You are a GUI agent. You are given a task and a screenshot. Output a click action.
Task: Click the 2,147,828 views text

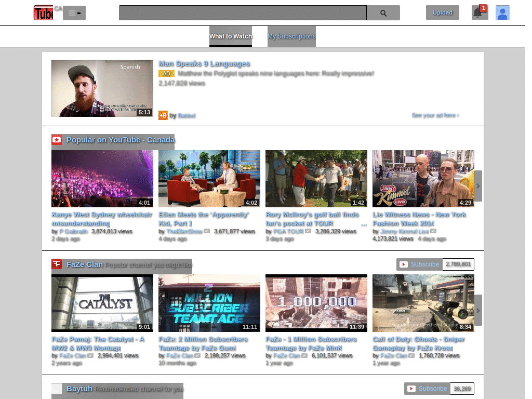point(182,83)
